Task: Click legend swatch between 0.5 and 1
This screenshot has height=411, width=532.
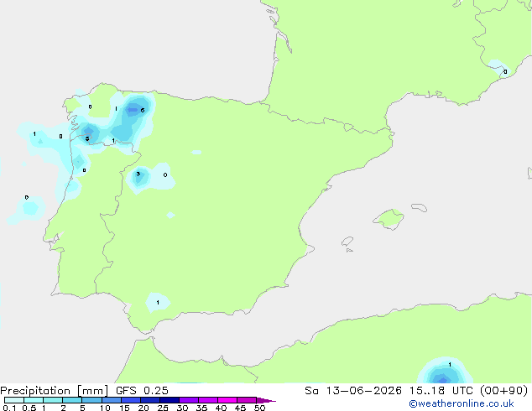Action: coord(34,400)
